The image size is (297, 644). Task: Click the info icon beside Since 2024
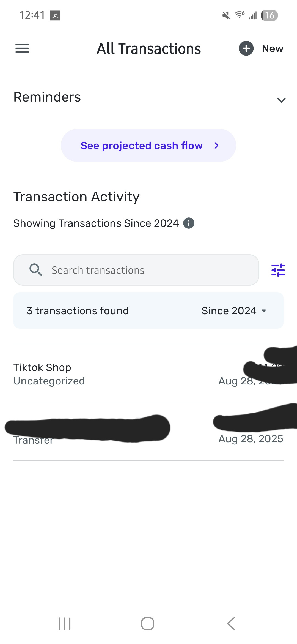189,223
